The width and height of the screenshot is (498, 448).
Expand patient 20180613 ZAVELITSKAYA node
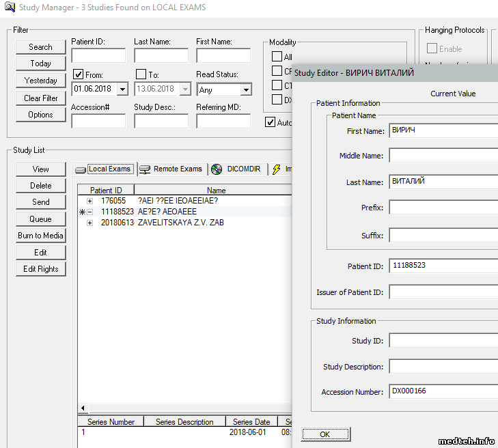(x=90, y=223)
